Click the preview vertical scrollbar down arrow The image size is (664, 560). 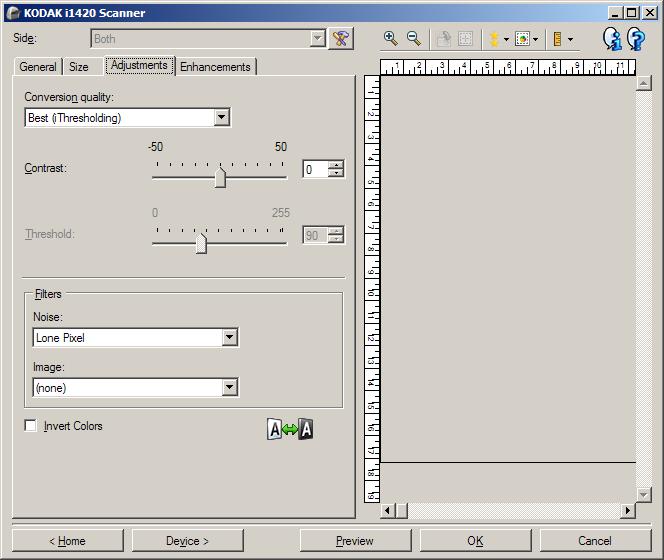coord(643,495)
